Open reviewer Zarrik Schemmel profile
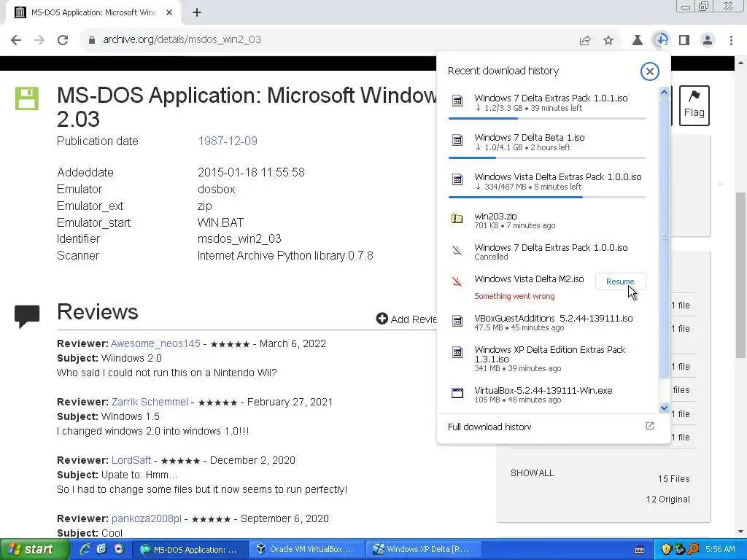This screenshot has height=560, width=747. pos(150,402)
